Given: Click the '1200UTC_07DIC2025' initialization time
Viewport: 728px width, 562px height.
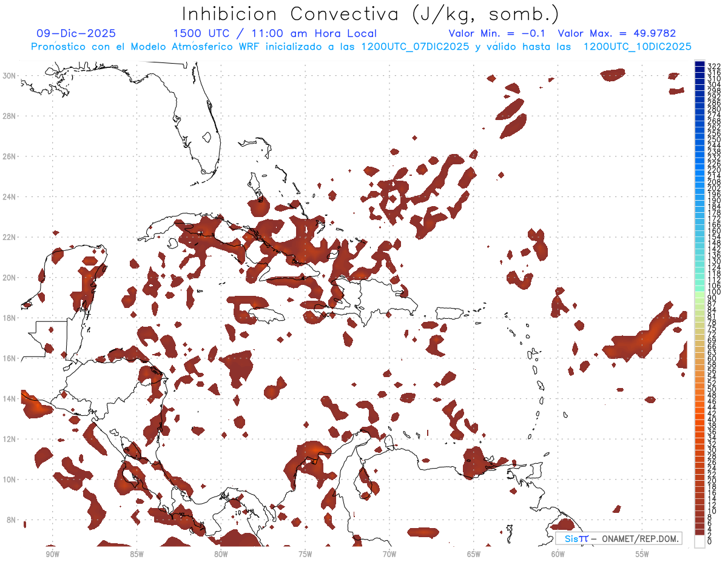Looking at the screenshot, I should 414,47.
